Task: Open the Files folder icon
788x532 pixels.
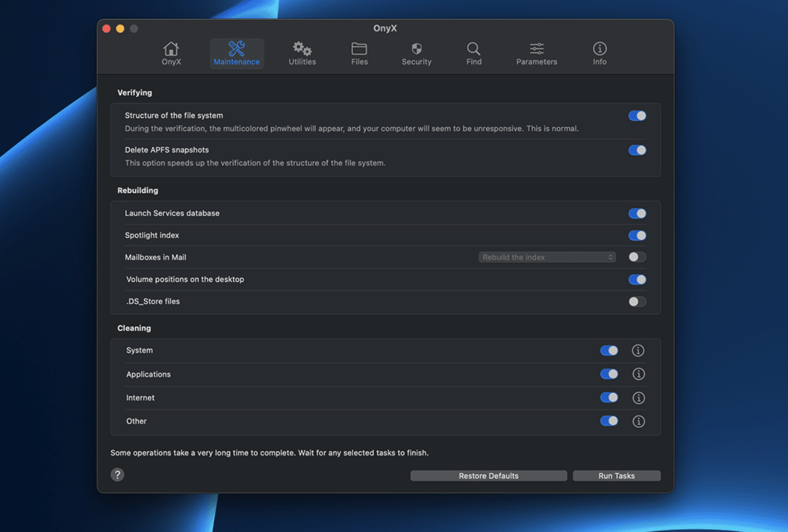Action: (x=359, y=49)
